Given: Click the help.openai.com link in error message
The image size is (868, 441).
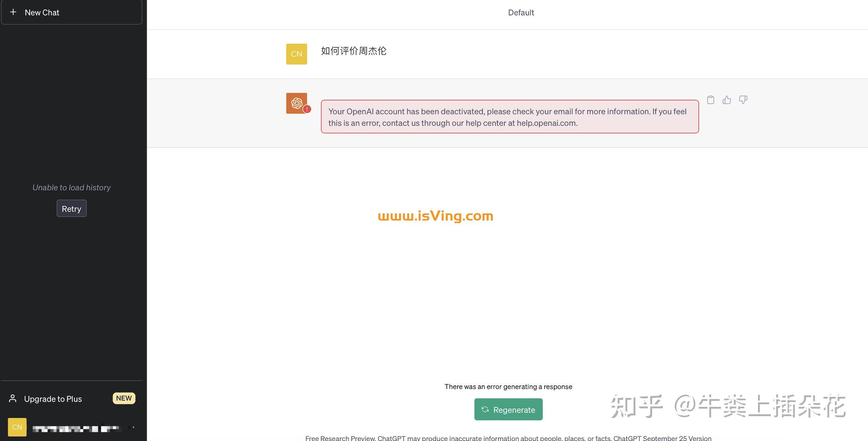Looking at the screenshot, I should click(546, 123).
